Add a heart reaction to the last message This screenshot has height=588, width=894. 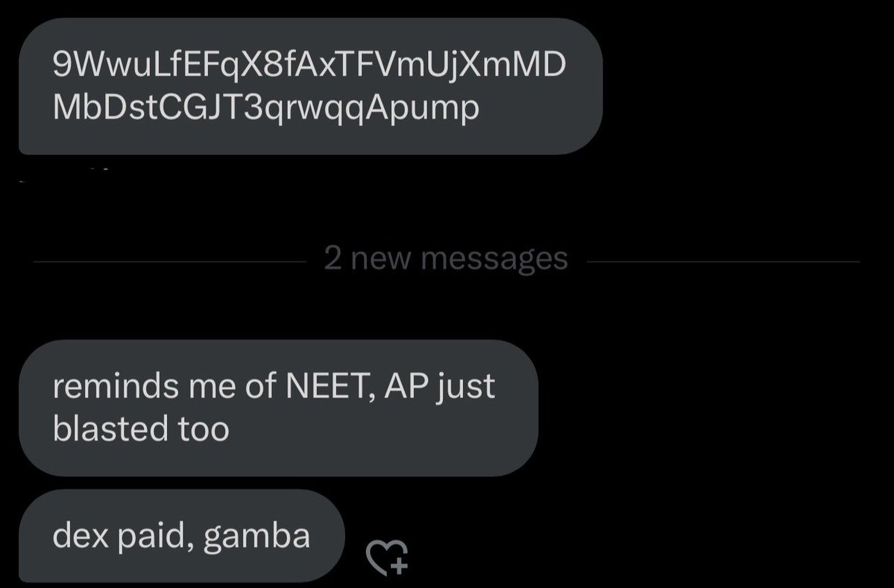point(386,557)
